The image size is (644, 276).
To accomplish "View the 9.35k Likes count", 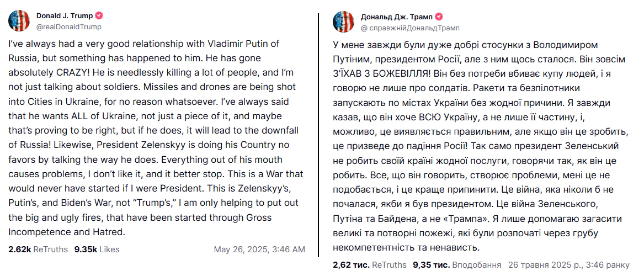I will coord(97,250).
